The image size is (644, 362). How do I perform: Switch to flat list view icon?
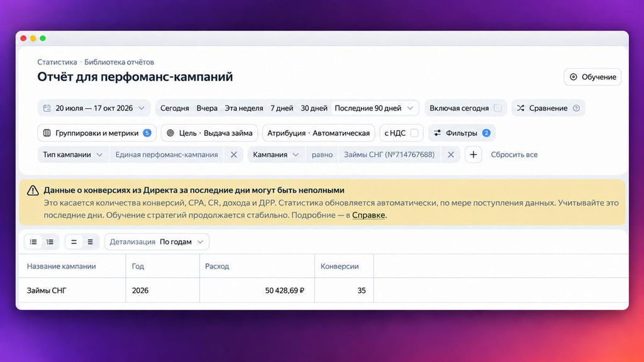click(x=33, y=242)
